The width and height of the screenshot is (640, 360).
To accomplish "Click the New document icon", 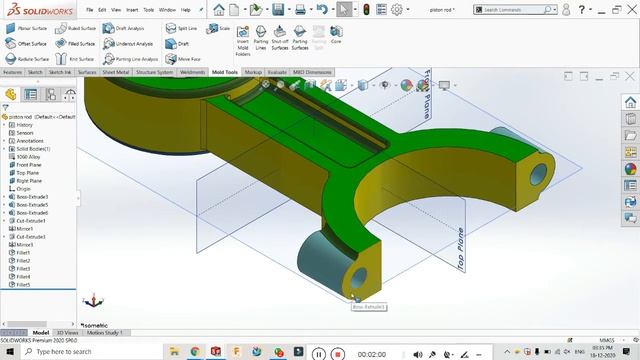I will pyautogui.click(x=234, y=9).
